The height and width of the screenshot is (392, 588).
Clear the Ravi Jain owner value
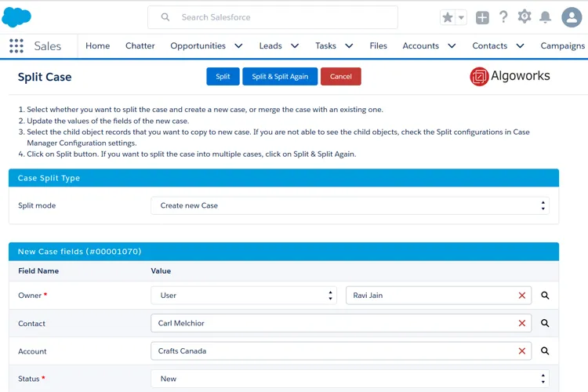pyautogui.click(x=521, y=296)
